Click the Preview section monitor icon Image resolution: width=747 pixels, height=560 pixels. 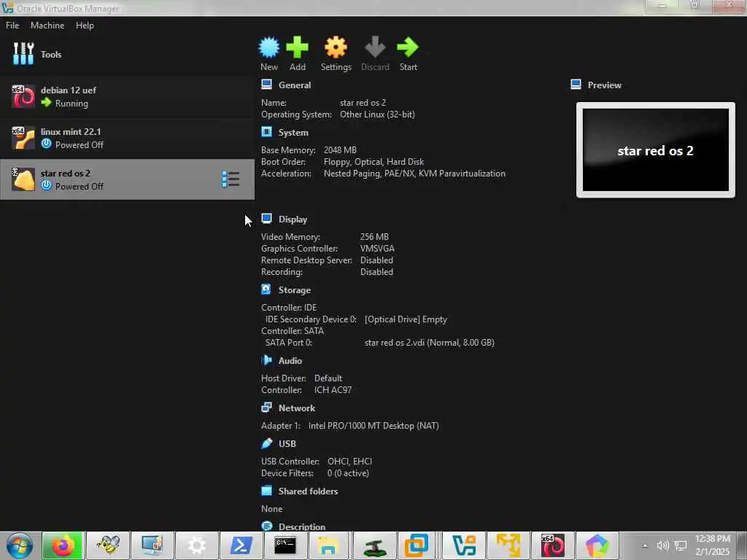[x=576, y=85]
